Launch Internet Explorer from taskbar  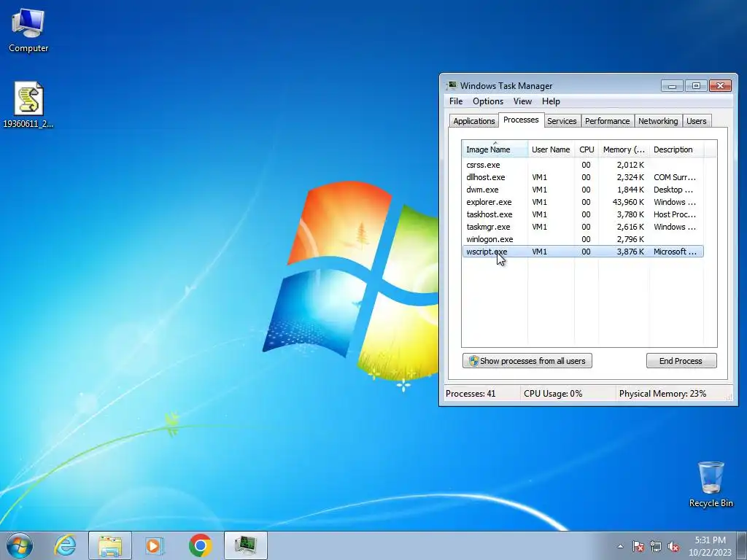coord(65,545)
